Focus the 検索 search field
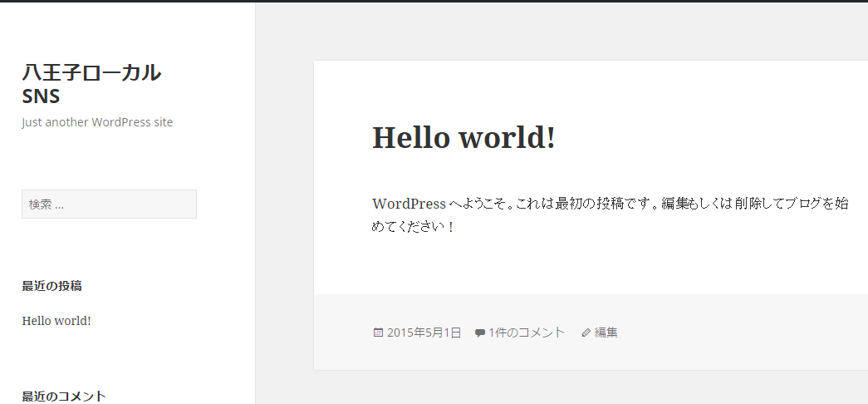Image resolution: width=868 pixels, height=404 pixels. (x=109, y=204)
